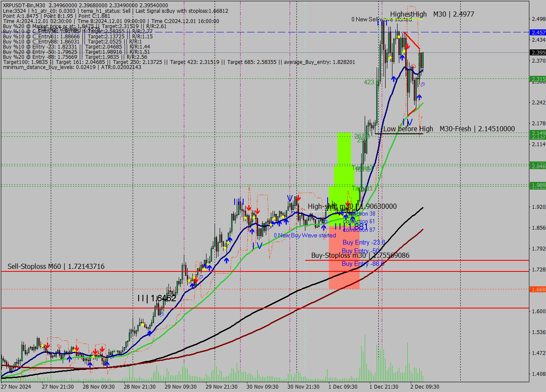Click 'Low before High M30-Fresh | 2.14510000' label
The height and width of the screenshot is (392, 546).
tap(449, 129)
